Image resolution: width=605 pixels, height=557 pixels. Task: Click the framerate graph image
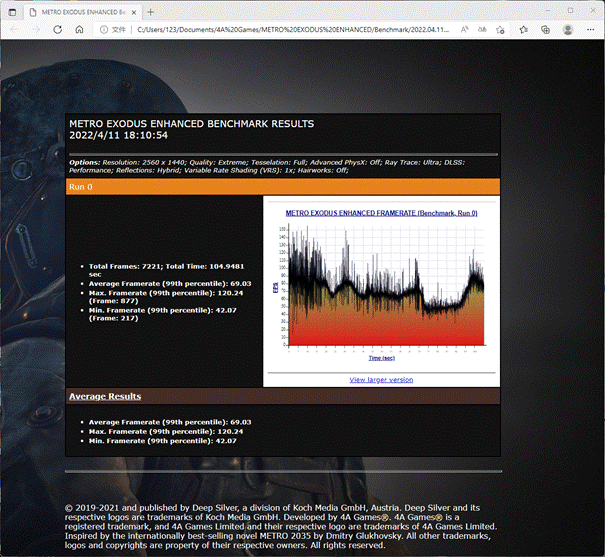[380, 290]
